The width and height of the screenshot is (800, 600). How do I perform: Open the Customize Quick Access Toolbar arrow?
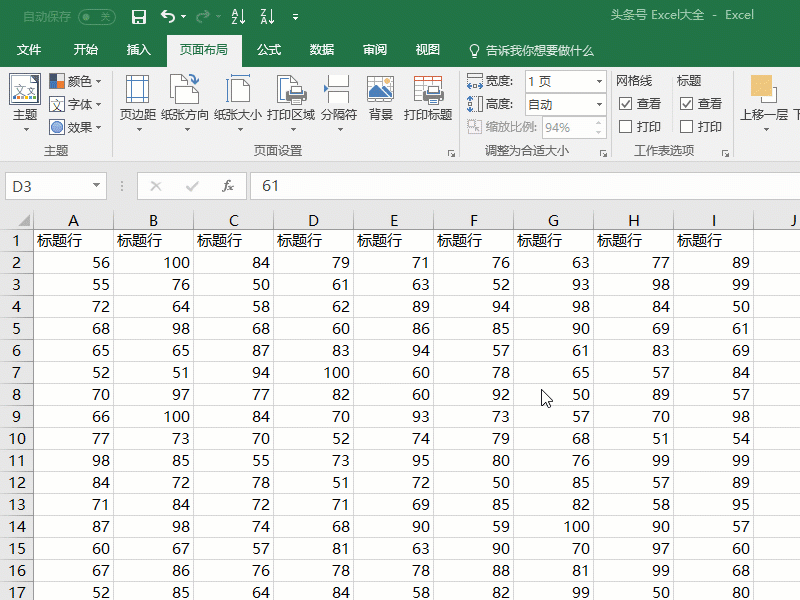pyautogui.click(x=295, y=17)
